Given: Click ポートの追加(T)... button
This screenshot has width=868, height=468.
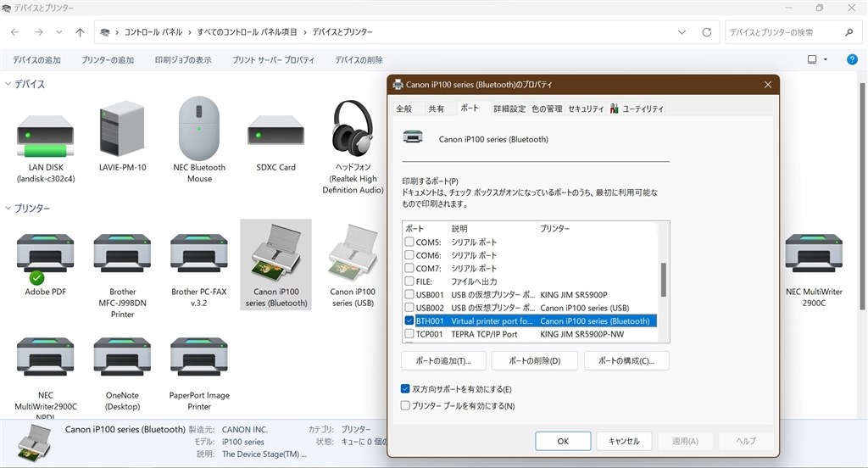Looking at the screenshot, I should (443, 360).
